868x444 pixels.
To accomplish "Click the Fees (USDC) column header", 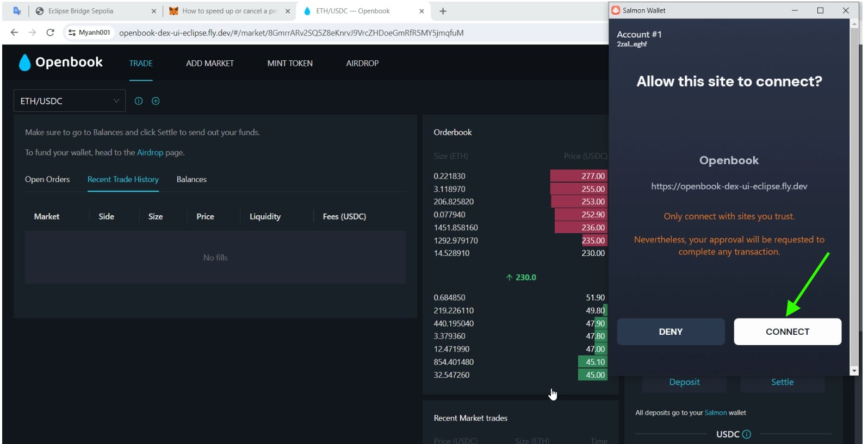I will (344, 216).
